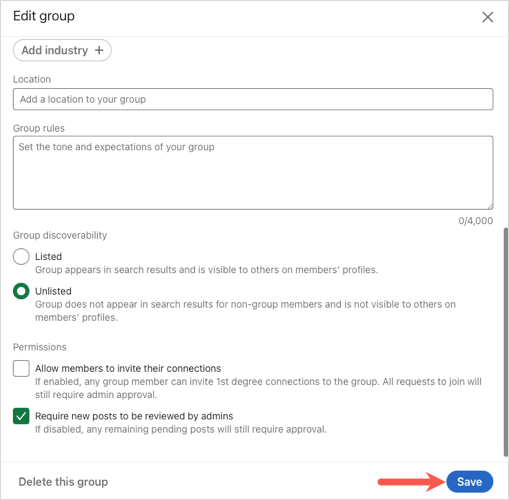The width and height of the screenshot is (509, 500).
Task: Click the plus icon beside Add industry
Action: pyautogui.click(x=99, y=50)
